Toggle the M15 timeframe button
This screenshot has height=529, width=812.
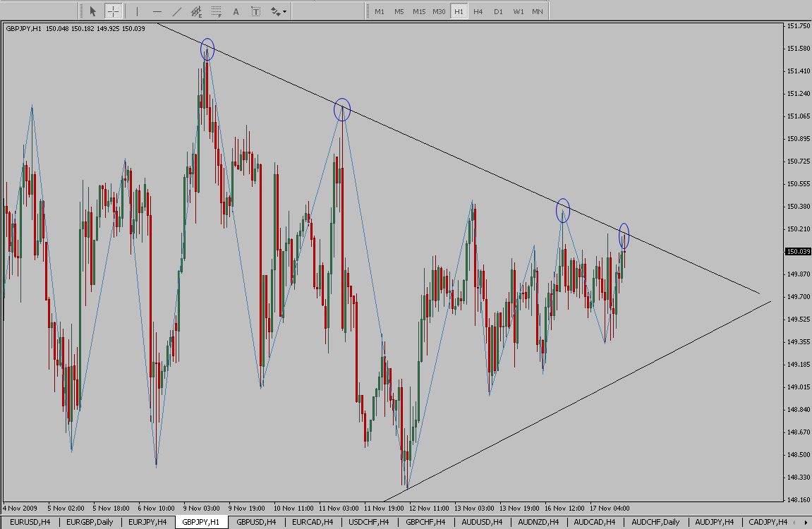419,11
